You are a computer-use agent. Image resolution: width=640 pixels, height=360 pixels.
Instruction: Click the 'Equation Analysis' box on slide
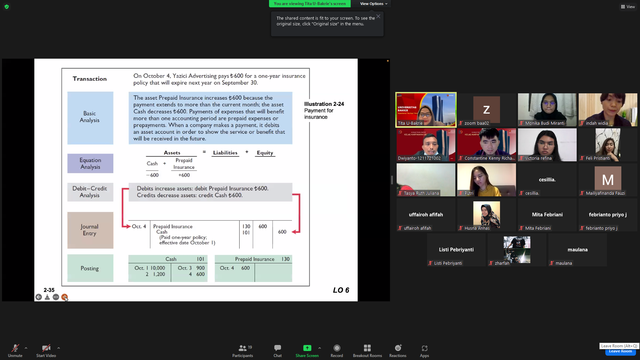[x=90, y=163]
